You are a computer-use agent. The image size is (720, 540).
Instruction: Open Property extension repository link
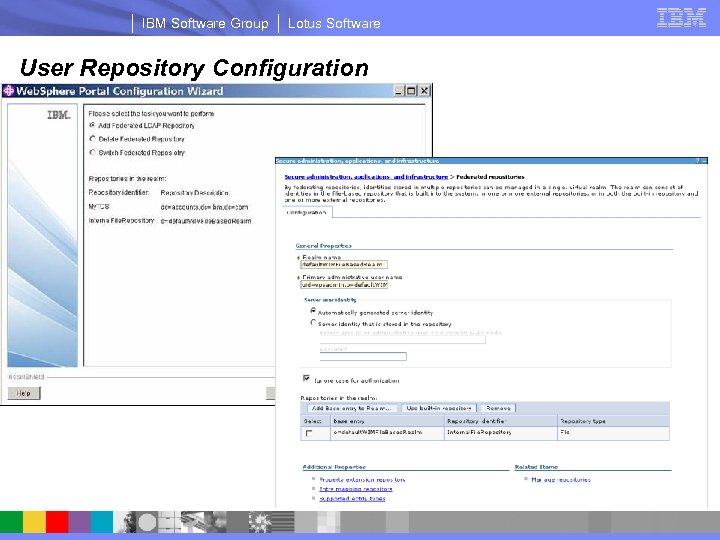click(x=362, y=480)
